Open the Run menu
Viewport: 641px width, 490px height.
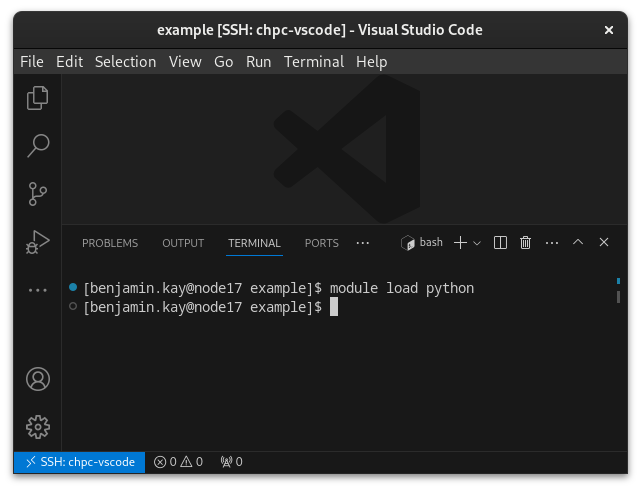(x=258, y=62)
